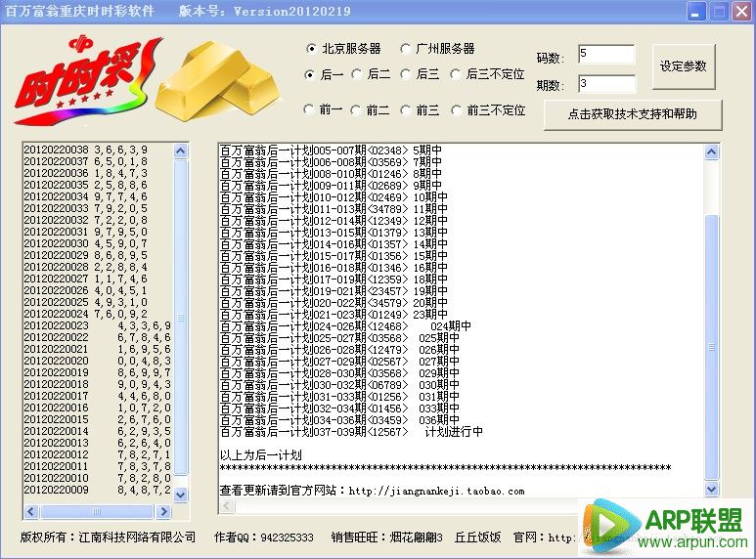Click the 期数 input field

point(606,84)
